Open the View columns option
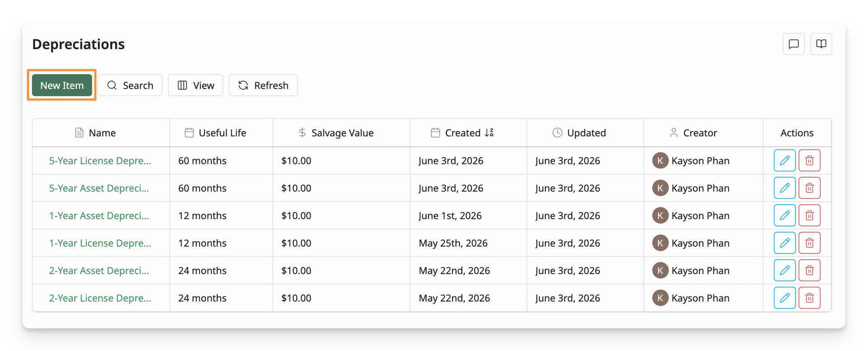This screenshot has width=868, height=351. click(196, 85)
